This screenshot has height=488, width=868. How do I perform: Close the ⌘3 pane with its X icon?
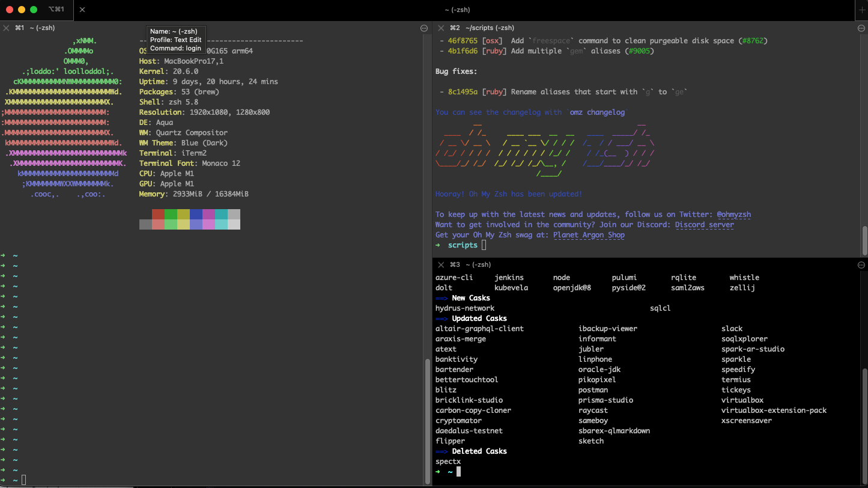441,265
